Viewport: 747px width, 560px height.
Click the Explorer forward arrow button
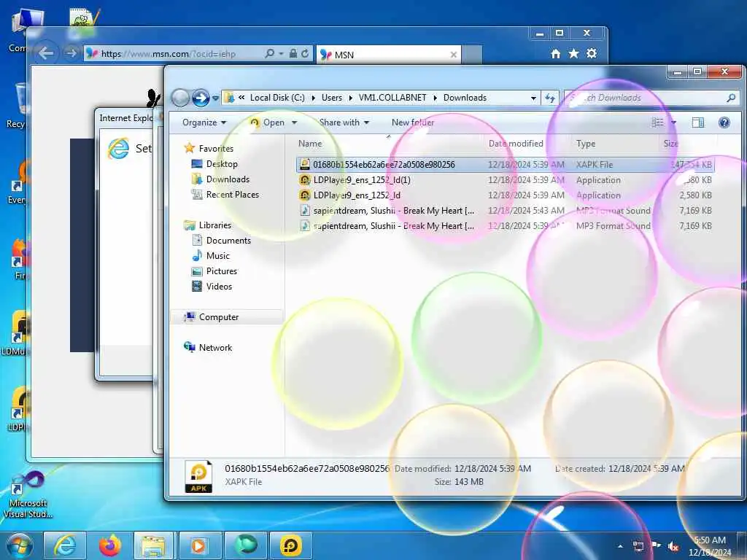[x=201, y=98]
